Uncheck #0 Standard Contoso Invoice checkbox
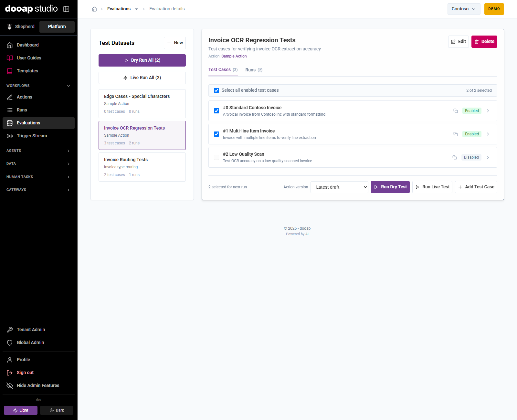The image size is (517, 420). [216, 111]
